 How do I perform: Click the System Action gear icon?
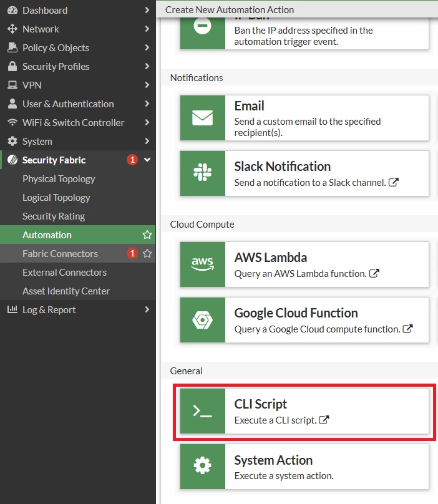(x=202, y=465)
